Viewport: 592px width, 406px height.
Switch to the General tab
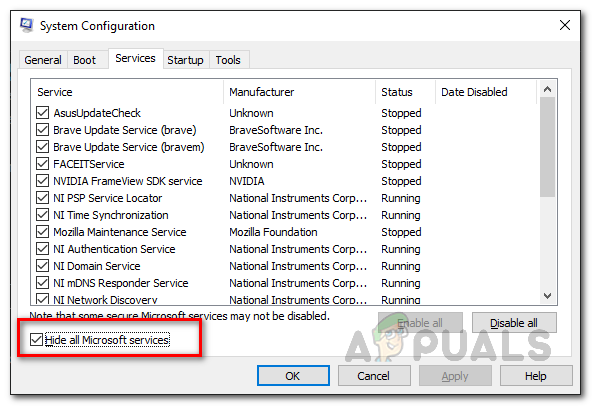(43, 60)
